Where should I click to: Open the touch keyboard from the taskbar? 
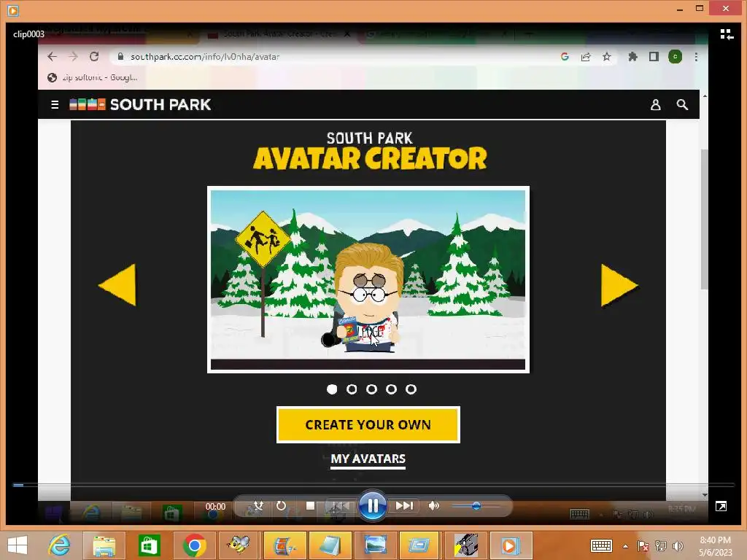(x=601, y=545)
